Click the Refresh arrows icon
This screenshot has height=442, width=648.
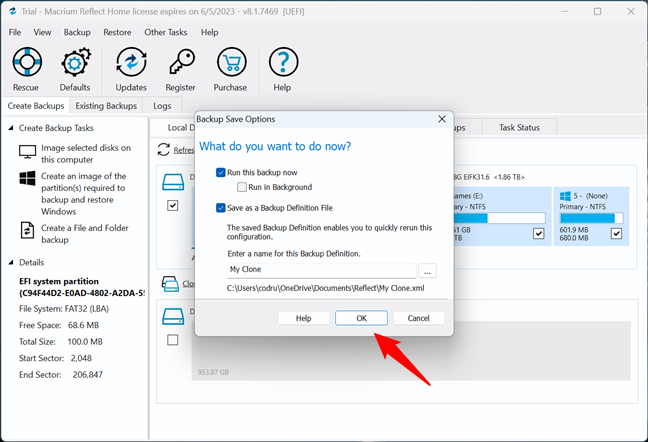164,150
